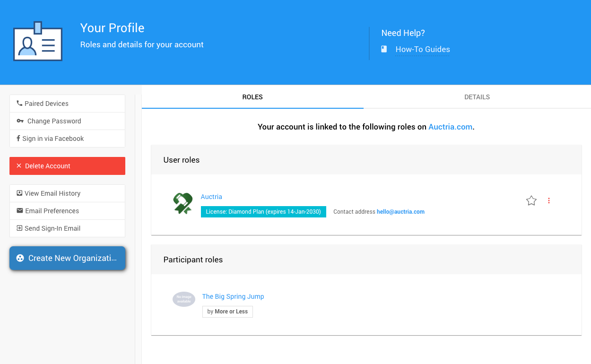591x364 pixels.
Task: Switch to the Details tab
Action: point(477,97)
